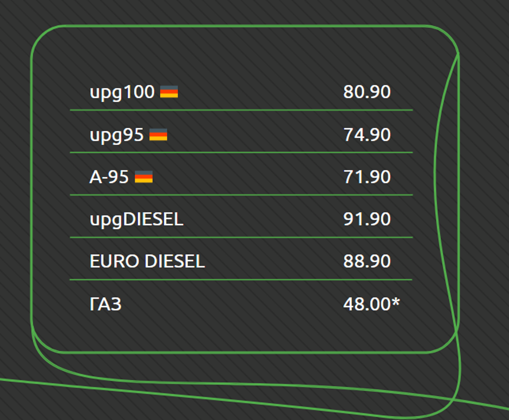Click the EURO DIESEL label

pyautogui.click(x=147, y=261)
